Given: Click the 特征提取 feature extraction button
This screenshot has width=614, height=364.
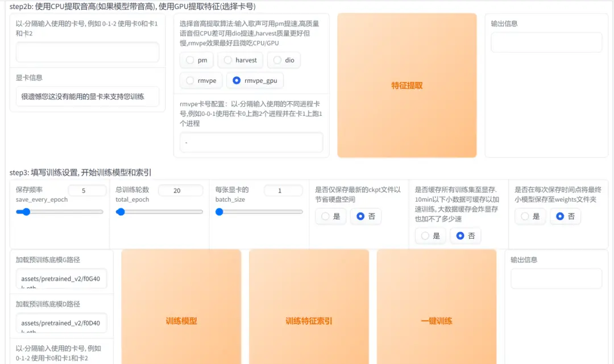Looking at the screenshot, I should [x=407, y=86].
